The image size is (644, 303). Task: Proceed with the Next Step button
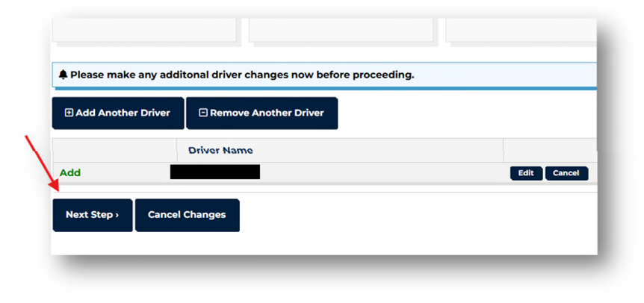[93, 215]
